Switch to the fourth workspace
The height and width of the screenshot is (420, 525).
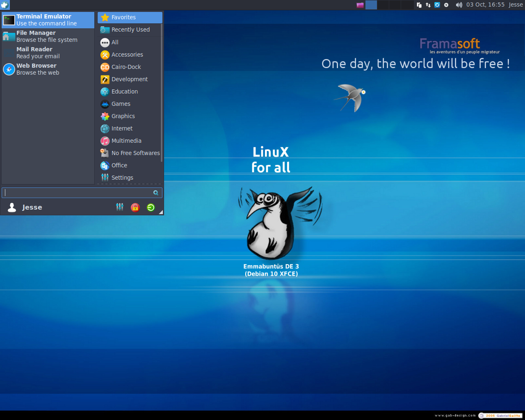pos(407,5)
